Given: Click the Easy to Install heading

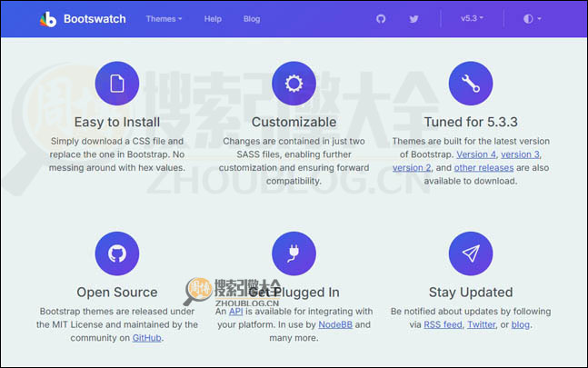Looking at the screenshot, I should tap(117, 122).
